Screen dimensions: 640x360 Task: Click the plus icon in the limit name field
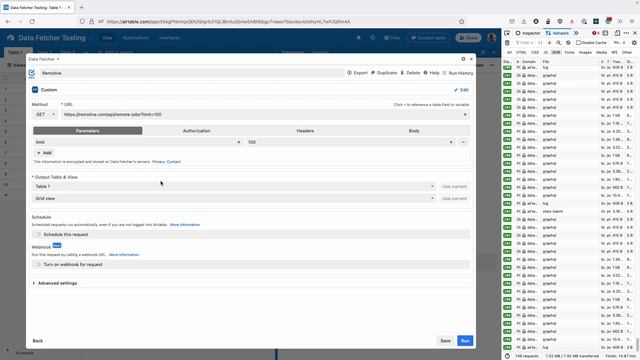[239, 142]
